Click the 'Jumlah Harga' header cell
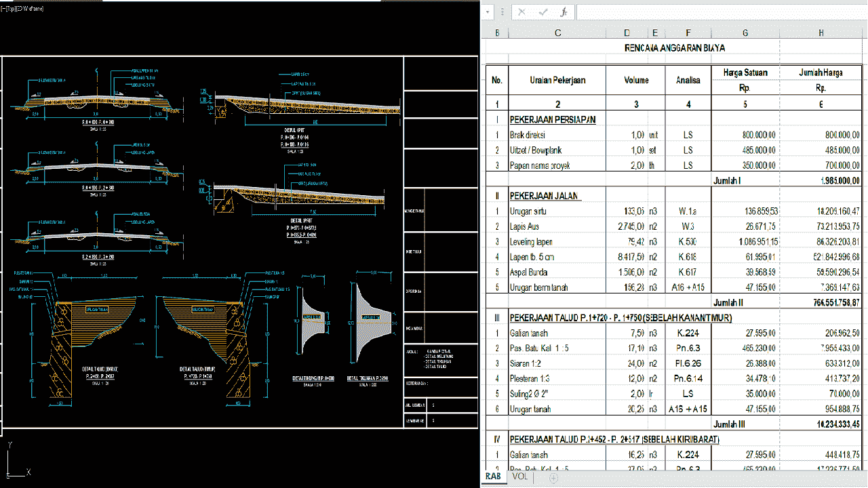The image size is (868, 488). click(x=821, y=73)
